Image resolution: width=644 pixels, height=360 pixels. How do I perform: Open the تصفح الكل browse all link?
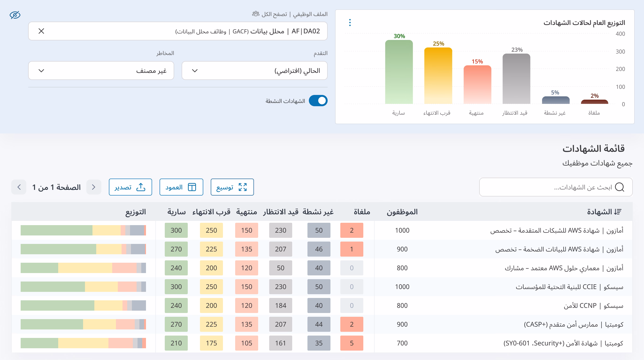pos(274,14)
